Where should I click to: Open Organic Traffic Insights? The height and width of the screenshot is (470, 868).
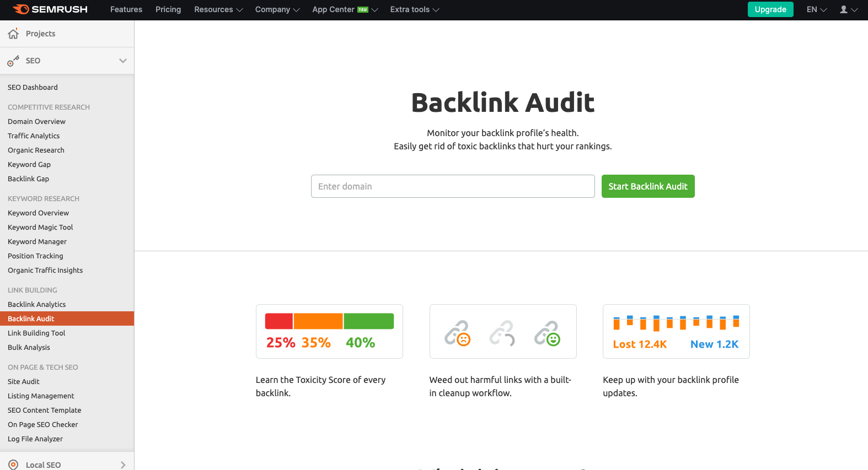[45, 270]
